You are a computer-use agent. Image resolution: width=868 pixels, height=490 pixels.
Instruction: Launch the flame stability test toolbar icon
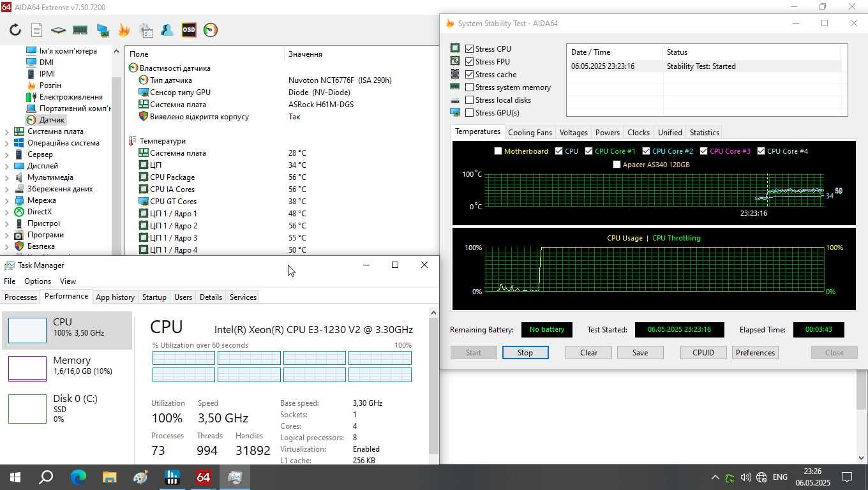[124, 30]
